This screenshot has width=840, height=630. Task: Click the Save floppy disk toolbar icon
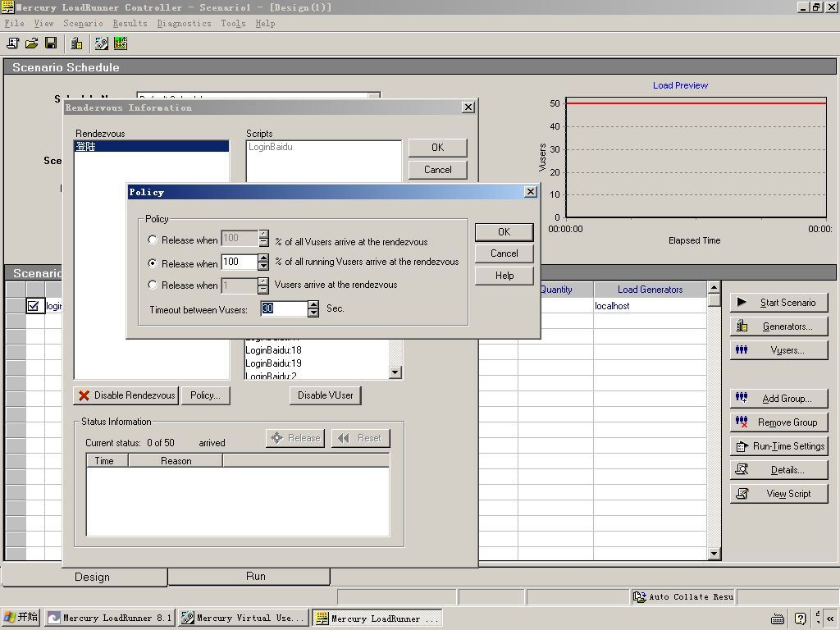(51, 43)
